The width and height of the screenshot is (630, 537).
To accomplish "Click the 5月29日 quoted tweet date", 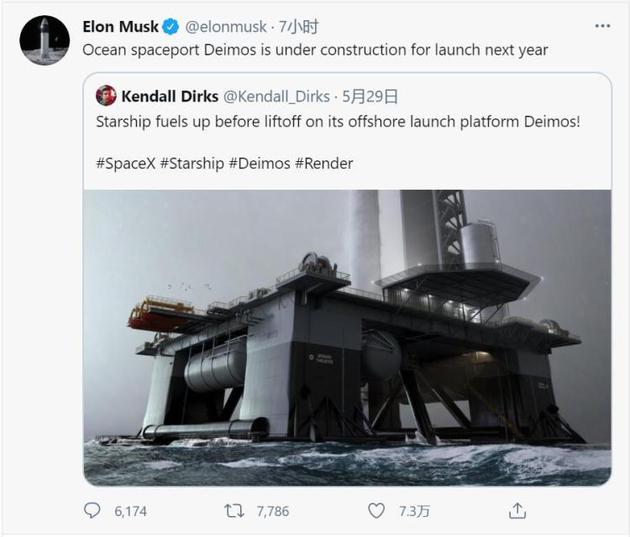I will [x=370, y=96].
